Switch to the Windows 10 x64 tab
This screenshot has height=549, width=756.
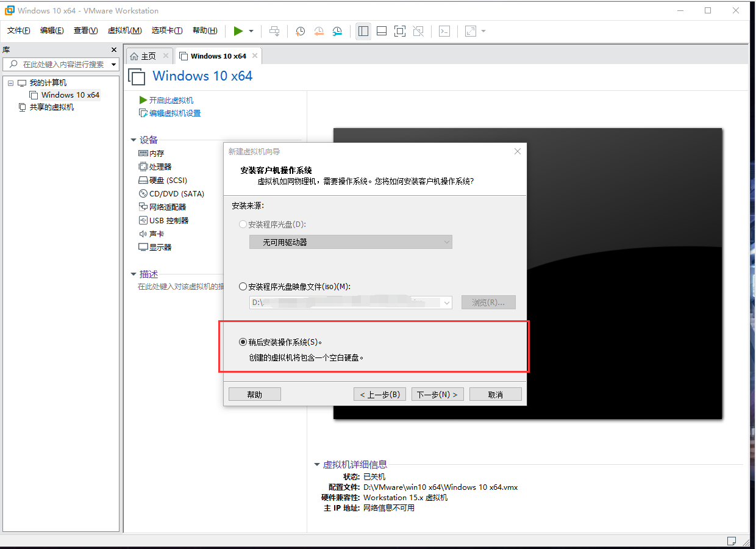218,56
